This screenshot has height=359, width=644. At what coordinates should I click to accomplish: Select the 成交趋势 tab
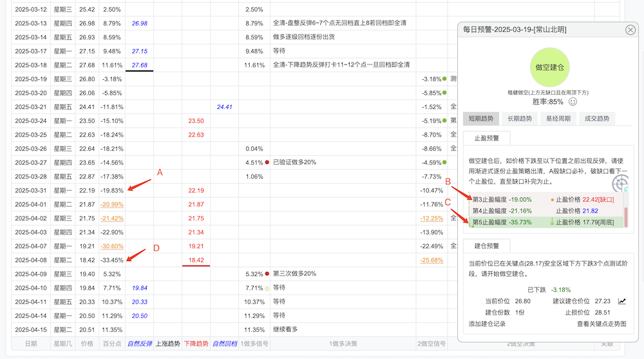[x=597, y=119]
